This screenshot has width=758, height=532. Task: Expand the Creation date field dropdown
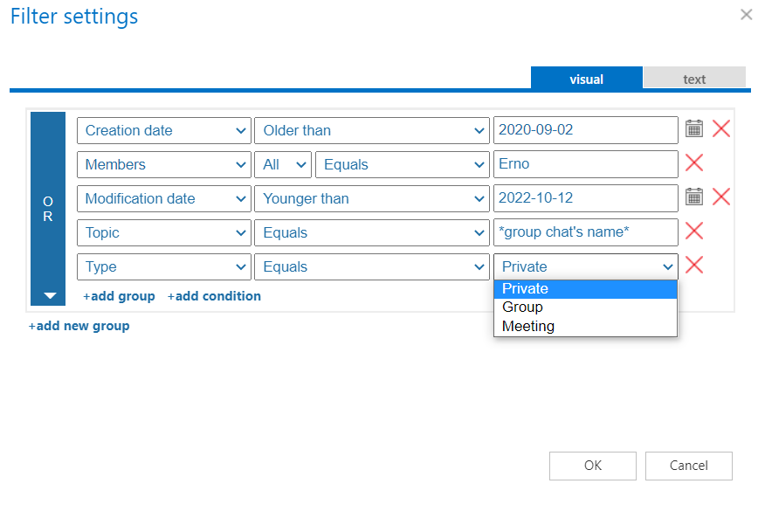coord(163,130)
